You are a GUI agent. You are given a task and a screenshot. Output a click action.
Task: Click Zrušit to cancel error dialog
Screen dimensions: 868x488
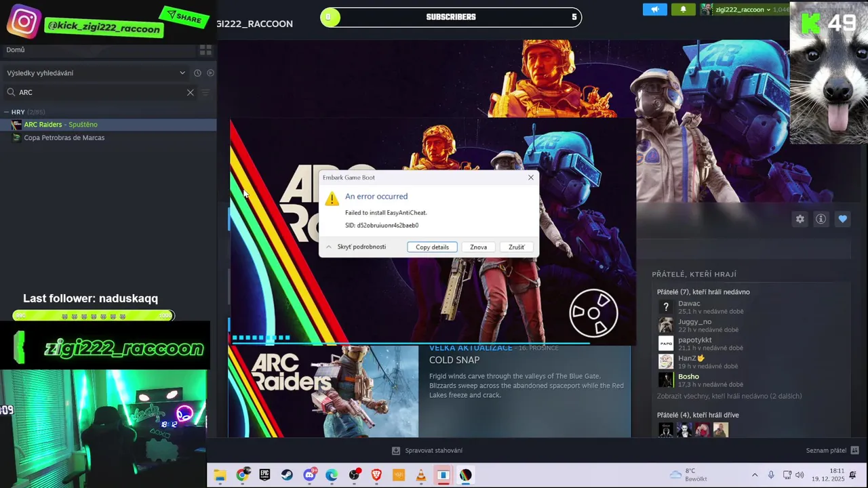tap(517, 247)
